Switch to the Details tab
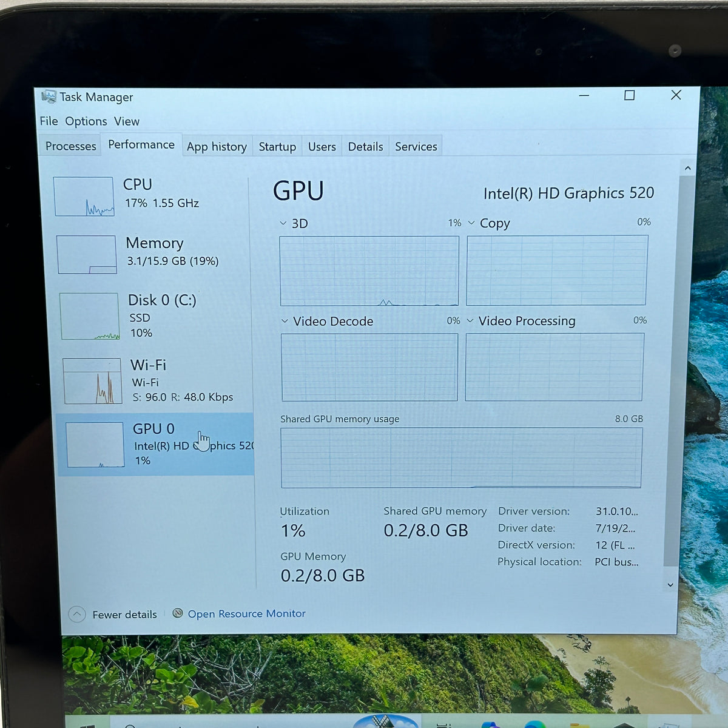The height and width of the screenshot is (728, 728). [365, 146]
